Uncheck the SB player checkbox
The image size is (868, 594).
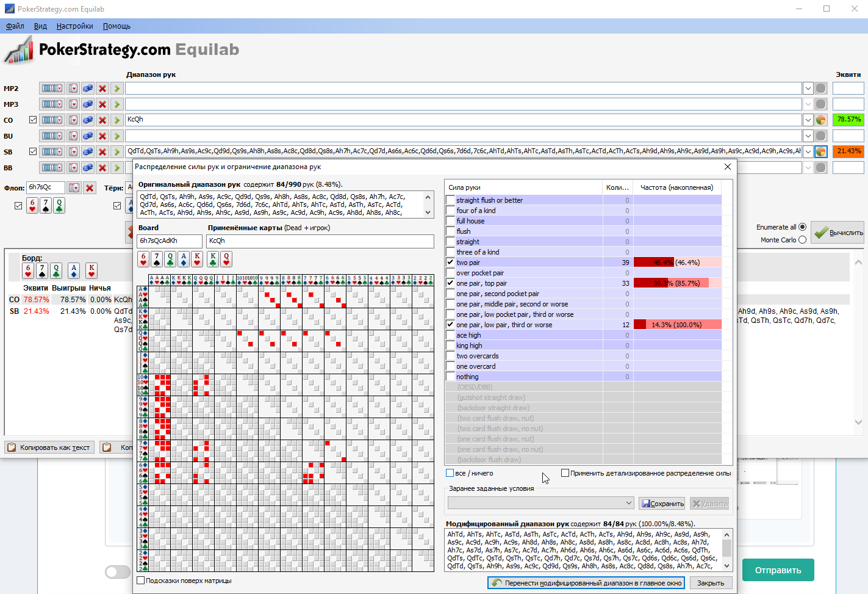click(33, 152)
